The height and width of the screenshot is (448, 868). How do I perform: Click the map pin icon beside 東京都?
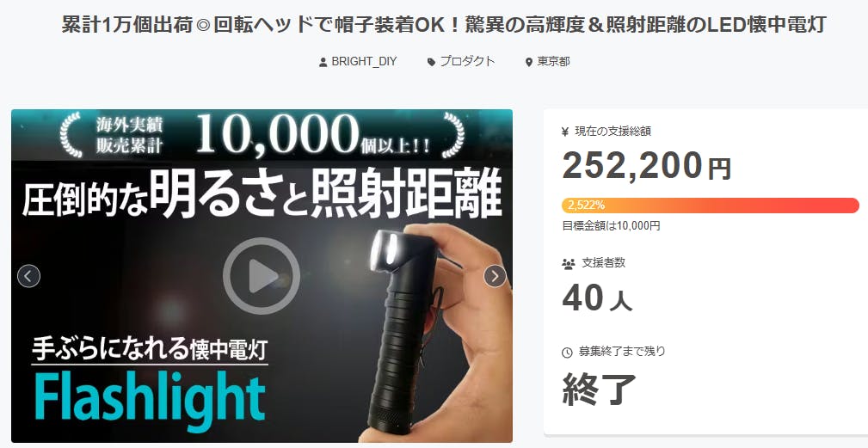click(529, 63)
